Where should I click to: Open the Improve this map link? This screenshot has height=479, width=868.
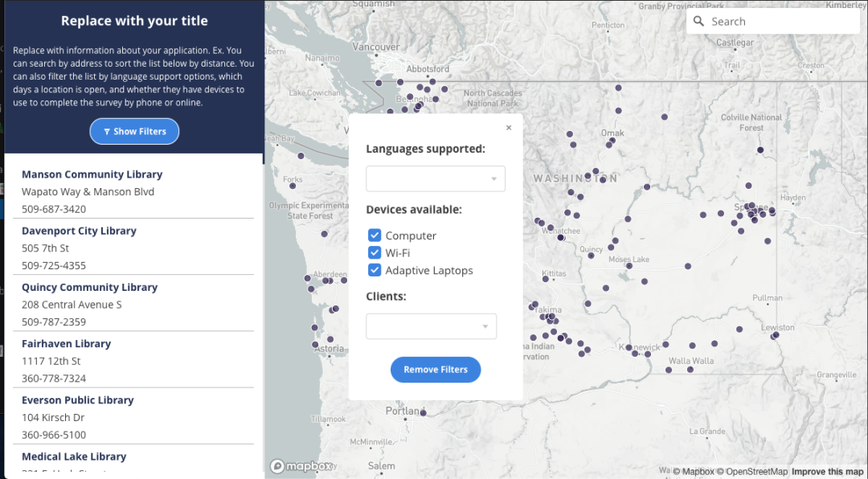coord(827,471)
